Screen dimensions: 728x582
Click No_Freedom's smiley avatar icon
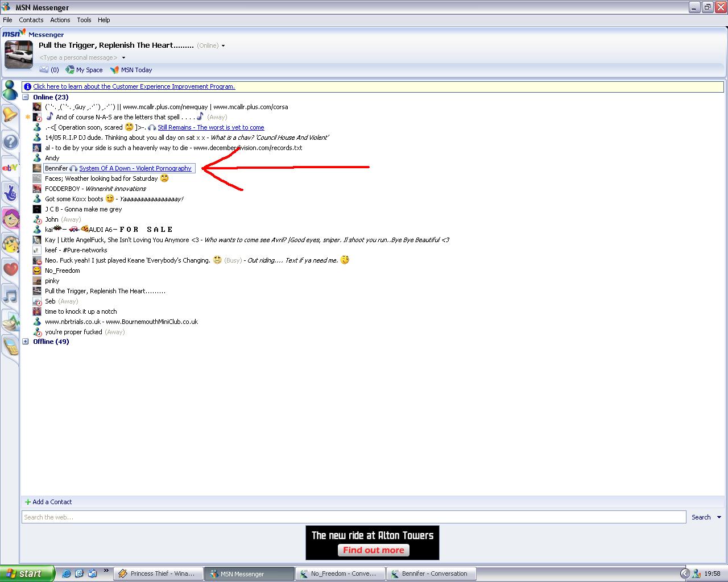coord(37,271)
